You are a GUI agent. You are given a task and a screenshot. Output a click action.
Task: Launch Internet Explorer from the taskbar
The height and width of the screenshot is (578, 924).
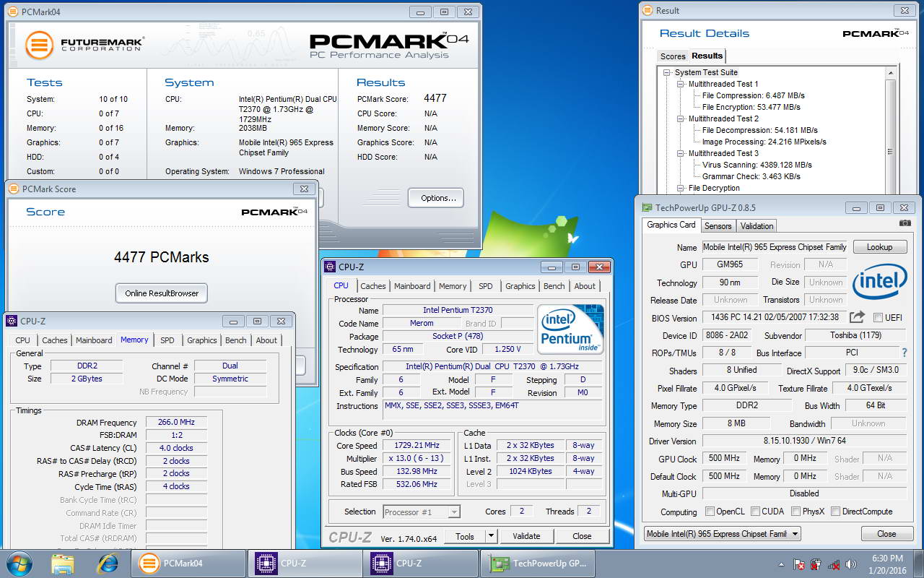(x=108, y=564)
